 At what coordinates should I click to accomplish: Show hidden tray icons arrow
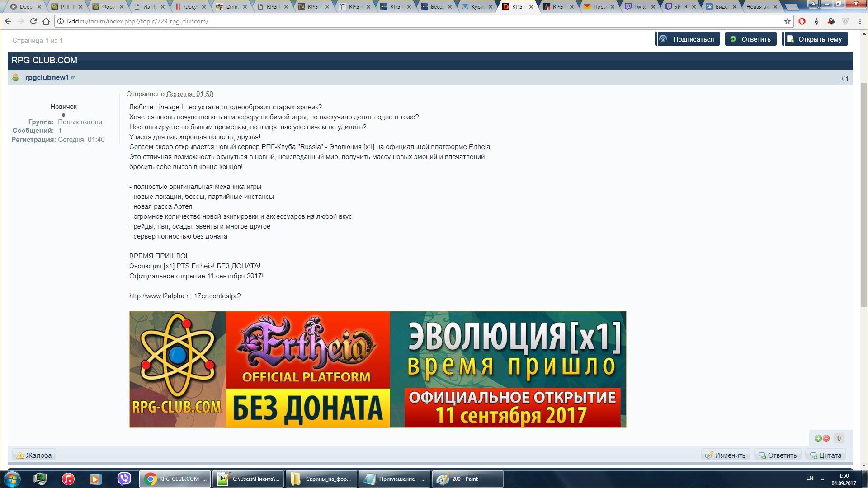pos(822,479)
